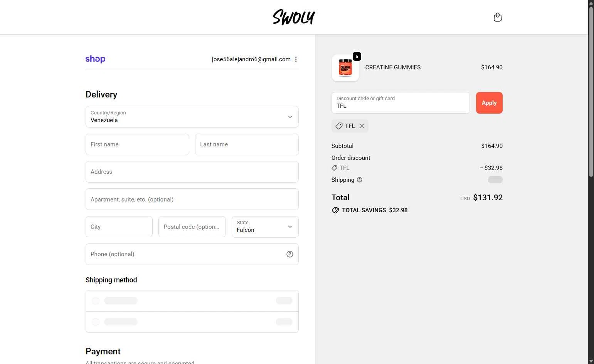Click the Payment heading
Viewport: 594px width, 364px height.
pos(103,351)
